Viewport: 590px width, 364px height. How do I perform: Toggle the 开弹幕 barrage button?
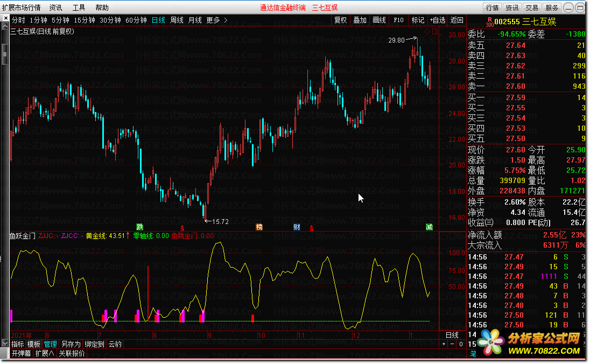[x=21, y=353]
